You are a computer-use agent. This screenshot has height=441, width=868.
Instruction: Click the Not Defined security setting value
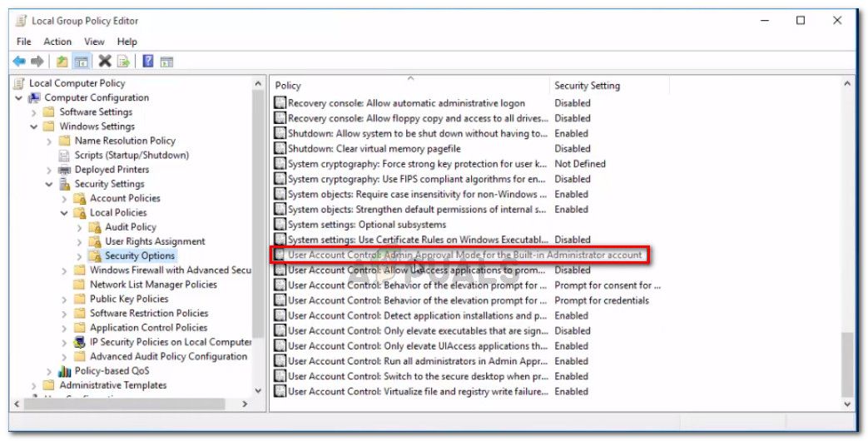(x=580, y=164)
